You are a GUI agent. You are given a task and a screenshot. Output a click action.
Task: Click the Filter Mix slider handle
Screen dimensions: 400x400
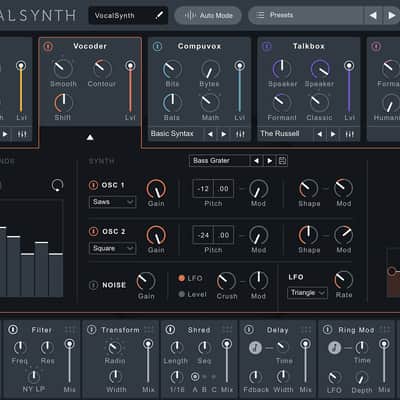pyautogui.click(x=70, y=344)
